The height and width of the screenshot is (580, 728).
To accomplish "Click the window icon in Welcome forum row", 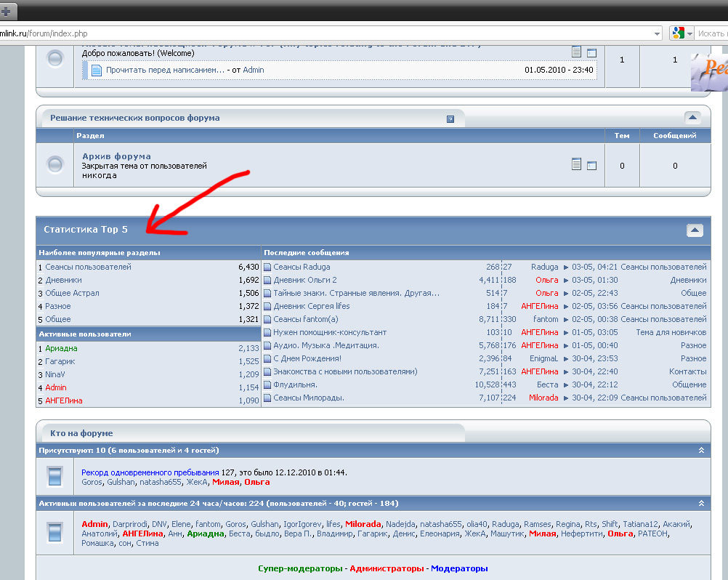I will (x=591, y=53).
